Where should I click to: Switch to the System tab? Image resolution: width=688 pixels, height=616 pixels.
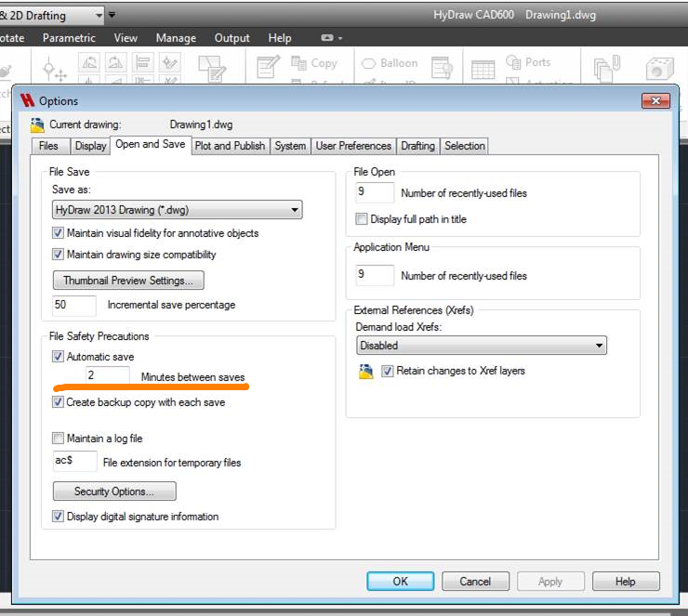[290, 146]
